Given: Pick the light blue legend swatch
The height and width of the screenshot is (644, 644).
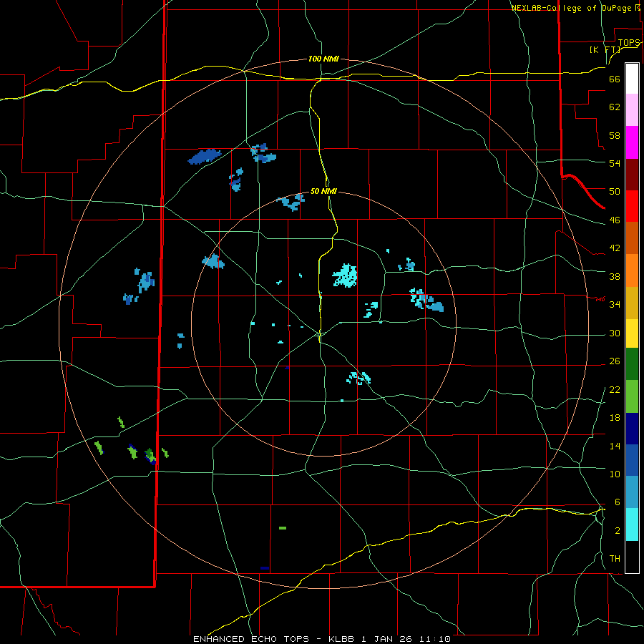Looking at the screenshot, I should (632, 492).
